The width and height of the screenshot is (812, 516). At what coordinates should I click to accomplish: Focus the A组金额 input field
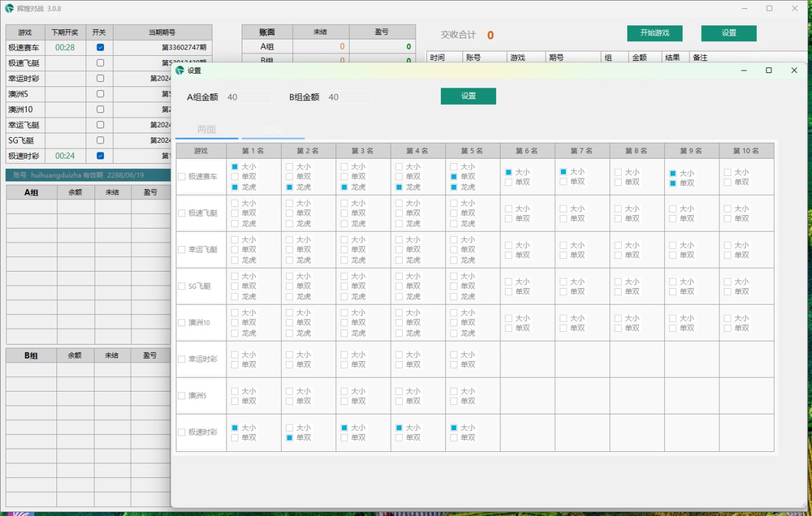coord(247,97)
